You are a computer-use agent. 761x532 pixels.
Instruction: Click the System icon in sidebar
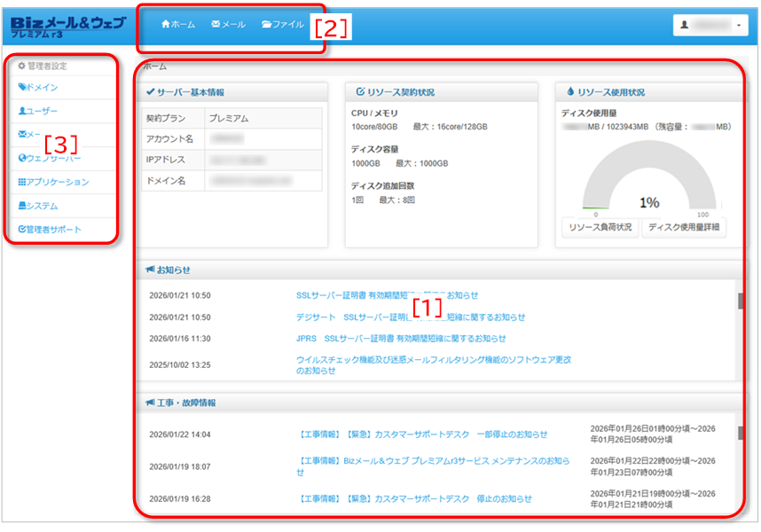click(22, 206)
